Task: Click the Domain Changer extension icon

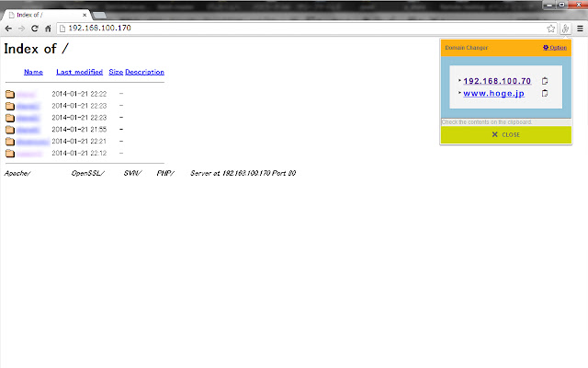Action: pos(565,29)
